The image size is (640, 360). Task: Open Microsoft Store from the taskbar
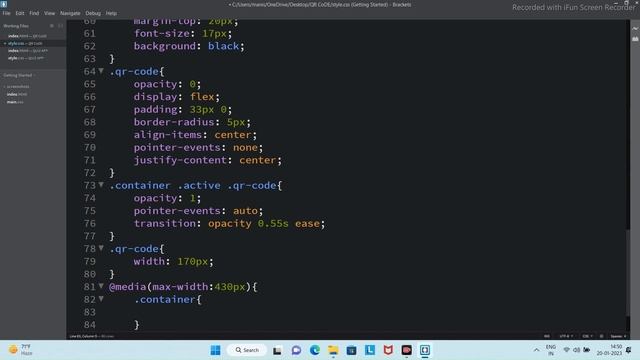[351, 350]
